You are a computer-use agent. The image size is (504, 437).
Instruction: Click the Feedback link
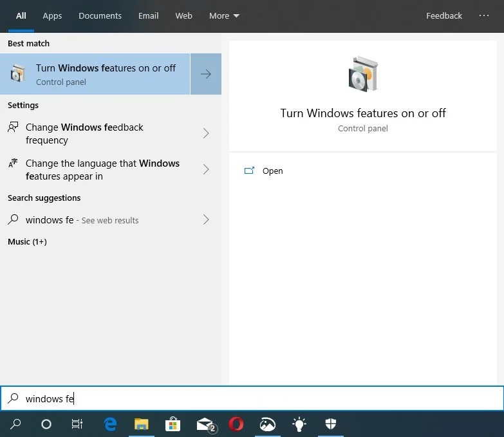point(444,15)
